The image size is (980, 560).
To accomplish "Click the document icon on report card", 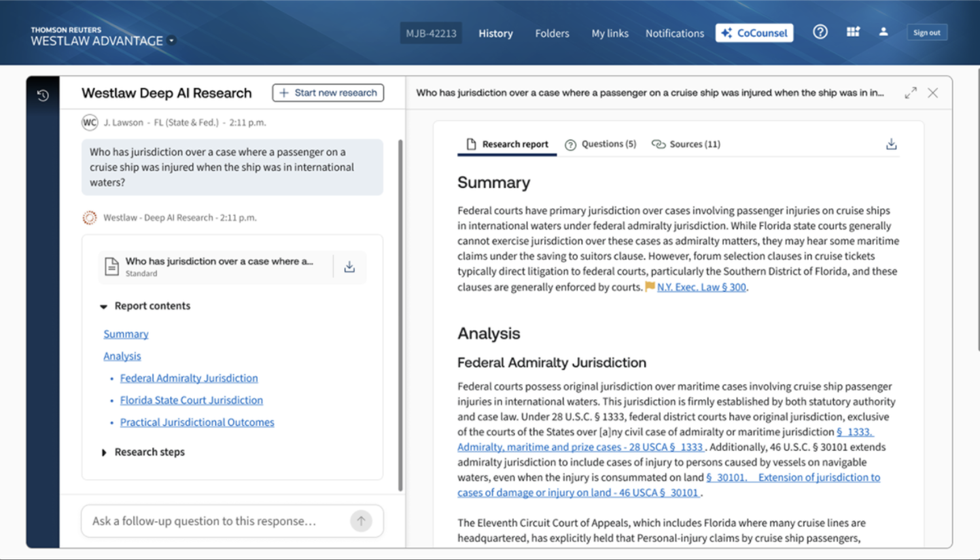I will tap(112, 266).
